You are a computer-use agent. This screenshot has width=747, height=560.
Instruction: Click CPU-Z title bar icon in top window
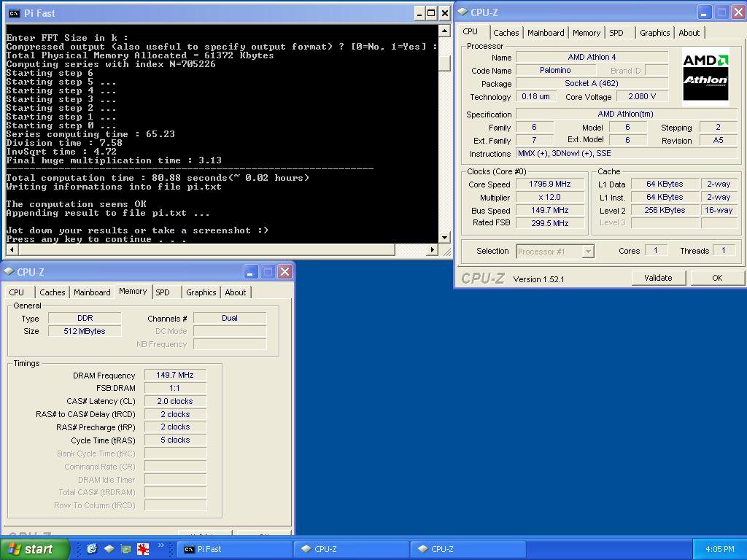pos(463,12)
